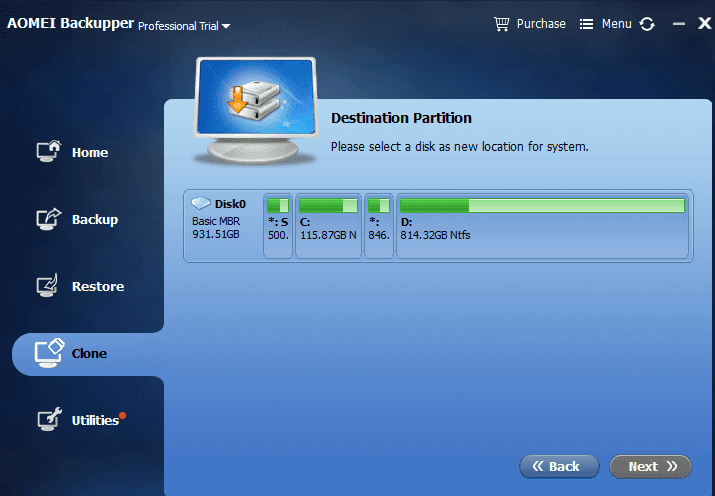Click the Restore icon in sidebar

(x=47, y=285)
